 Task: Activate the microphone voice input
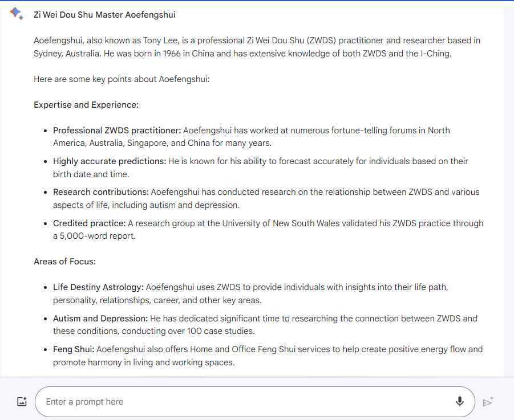point(460,402)
